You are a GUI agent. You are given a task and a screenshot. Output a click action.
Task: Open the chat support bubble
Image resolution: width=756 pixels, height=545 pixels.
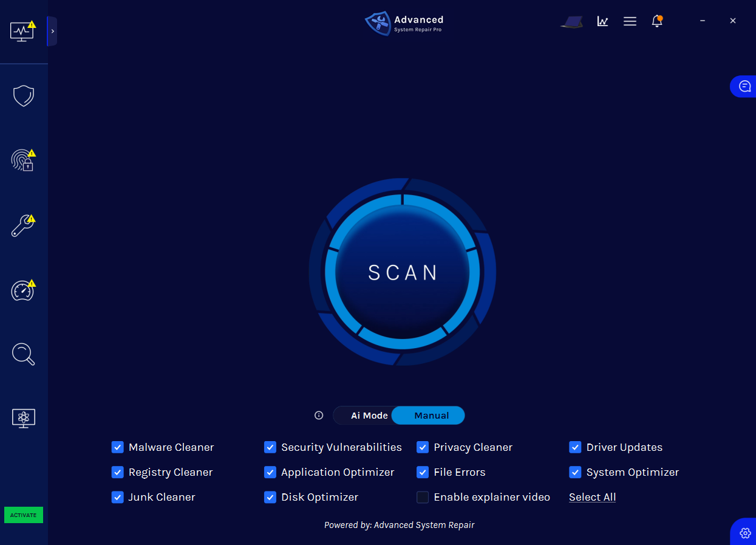744,86
